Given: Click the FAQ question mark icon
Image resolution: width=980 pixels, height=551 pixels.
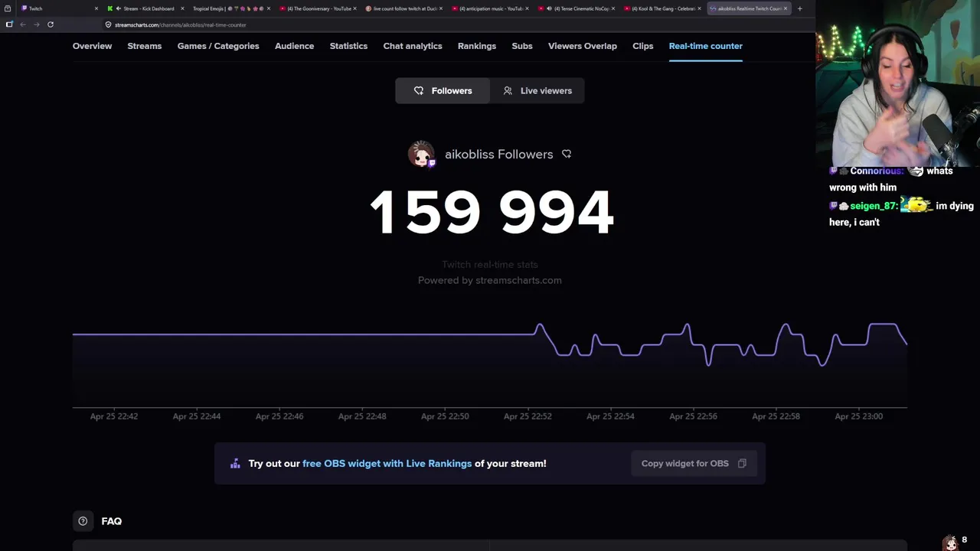Looking at the screenshot, I should pyautogui.click(x=83, y=521).
